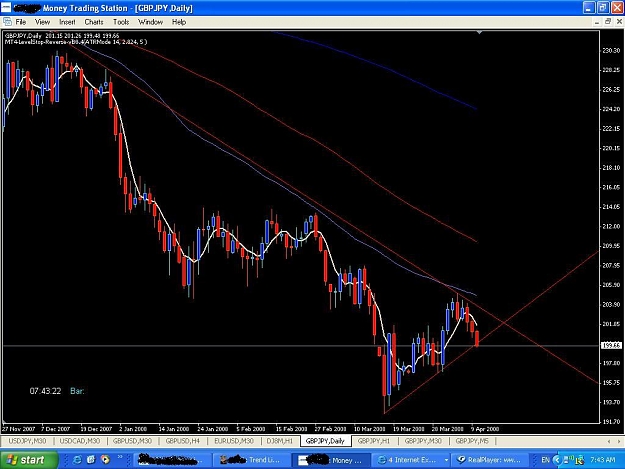This screenshot has width=625, height=469.
Task: Click the EN language indicator
Action: (545, 460)
